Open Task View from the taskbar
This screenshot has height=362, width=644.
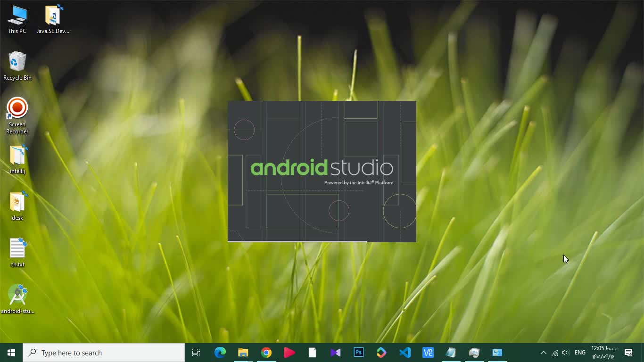[196, 353]
